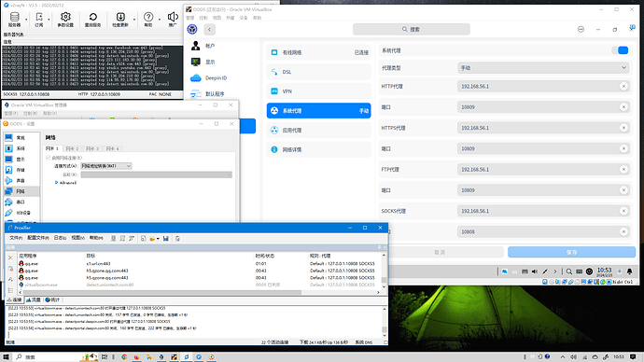Open Wired Network (有线网络) section

coord(318,52)
